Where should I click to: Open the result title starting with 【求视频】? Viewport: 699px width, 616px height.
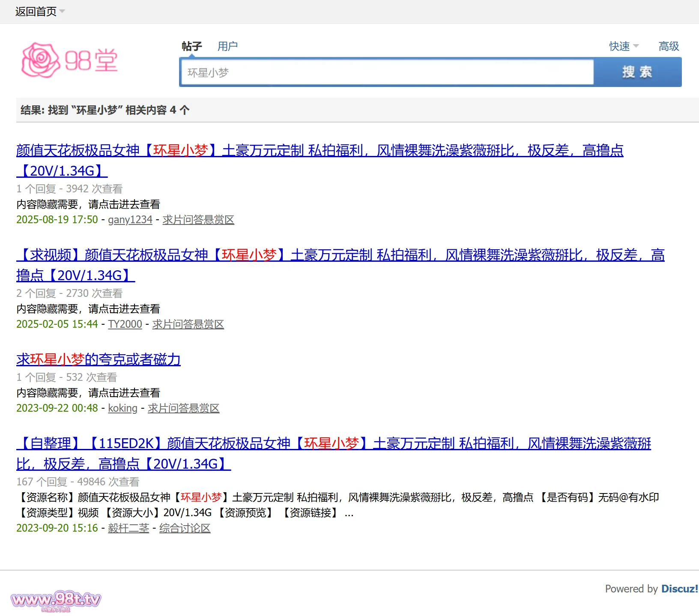[340, 255]
